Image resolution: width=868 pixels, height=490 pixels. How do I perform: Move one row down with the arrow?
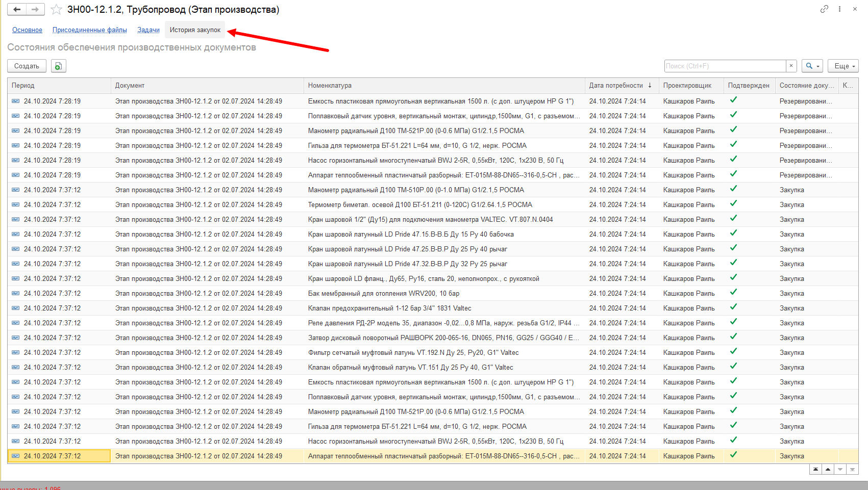point(840,469)
